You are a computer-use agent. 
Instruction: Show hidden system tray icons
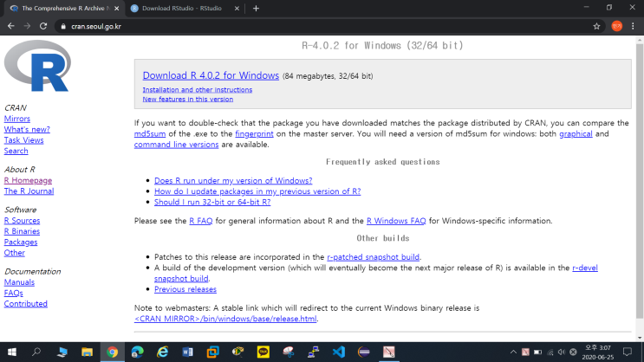click(513, 352)
